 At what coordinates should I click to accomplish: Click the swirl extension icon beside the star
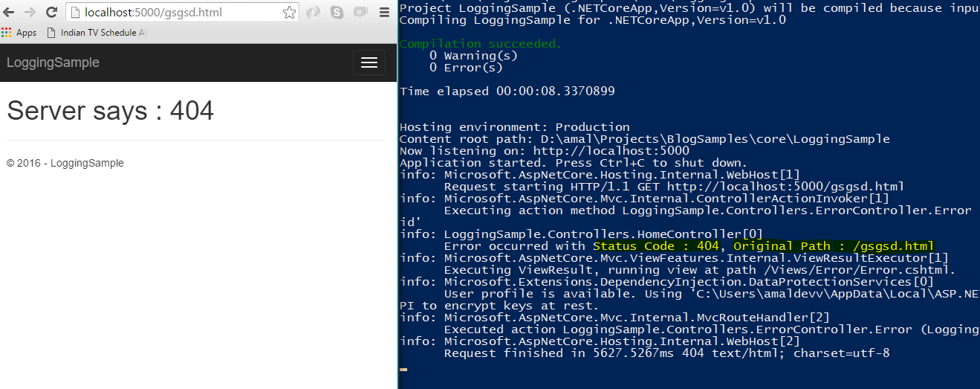pyautogui.click(x=314, y=13)
